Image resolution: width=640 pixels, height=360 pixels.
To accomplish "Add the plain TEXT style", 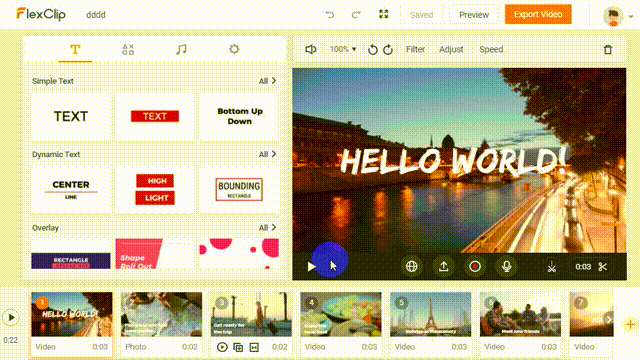I will pos(71,116).
